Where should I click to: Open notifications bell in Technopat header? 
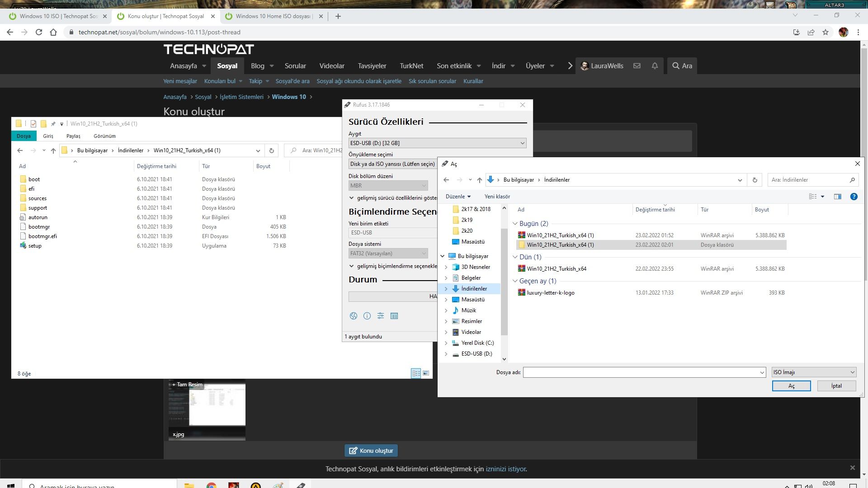pyautogui.click(x=655, y=66)
